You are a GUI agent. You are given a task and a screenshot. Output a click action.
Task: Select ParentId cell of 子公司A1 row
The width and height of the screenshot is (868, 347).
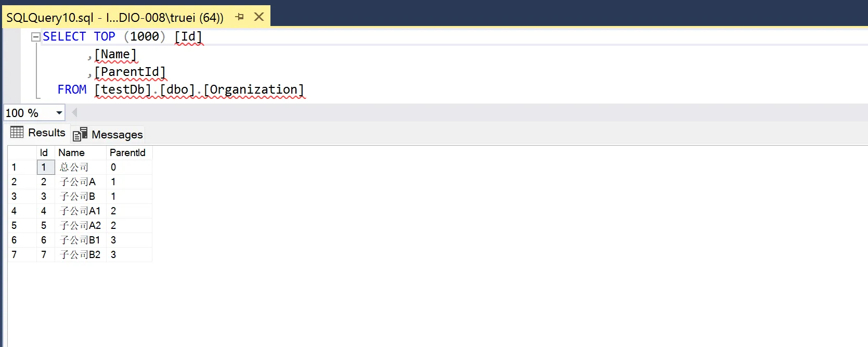click(x=129, y=211)
